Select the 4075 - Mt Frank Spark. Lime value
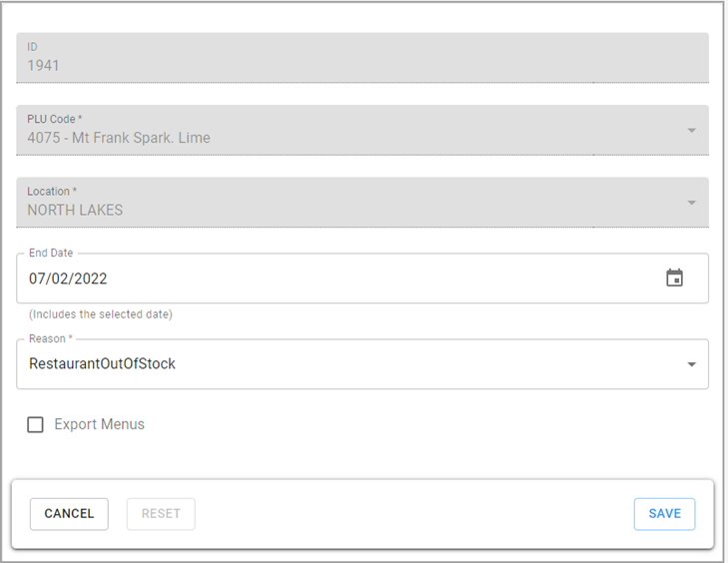 click(119, 138)
